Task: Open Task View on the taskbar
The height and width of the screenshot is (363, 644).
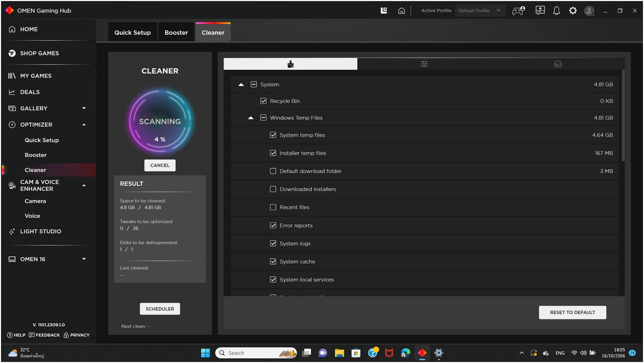Action: tap(306, 353)
